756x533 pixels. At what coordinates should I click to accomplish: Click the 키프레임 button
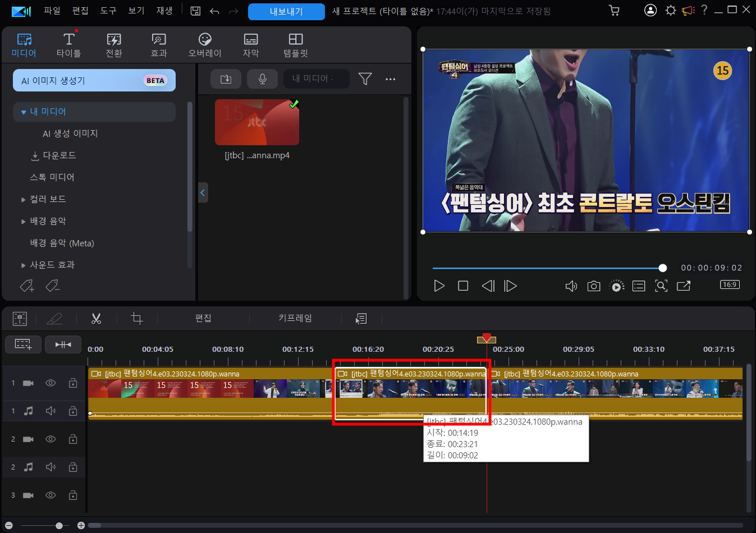click(x=295, y=318)
